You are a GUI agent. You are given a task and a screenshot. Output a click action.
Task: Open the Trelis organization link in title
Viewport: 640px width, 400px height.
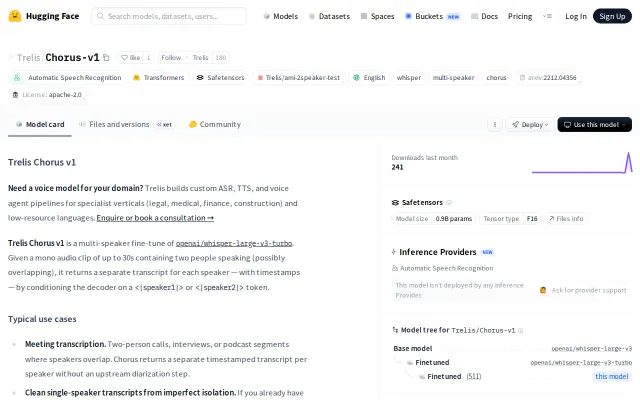(28, 58)
